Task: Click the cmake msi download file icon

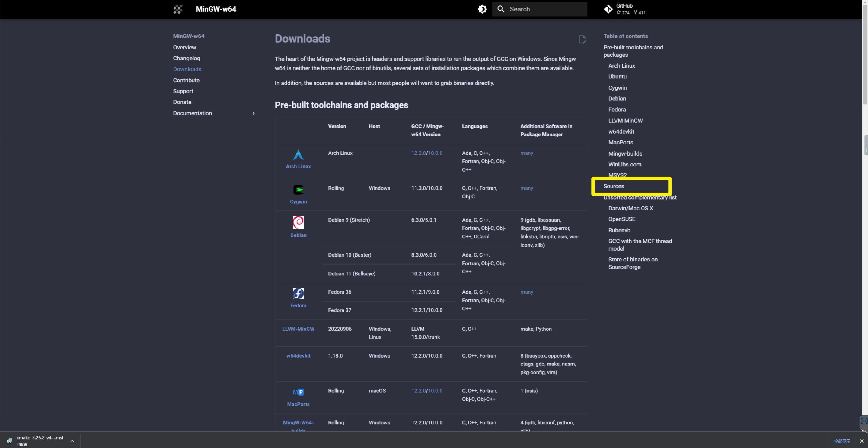Action: click(x=9, y=441)
